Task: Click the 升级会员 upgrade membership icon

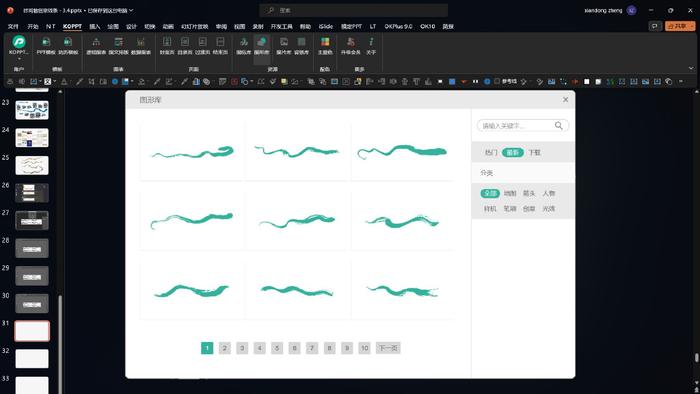Action: pyautogui.click(x=350, y=46)
